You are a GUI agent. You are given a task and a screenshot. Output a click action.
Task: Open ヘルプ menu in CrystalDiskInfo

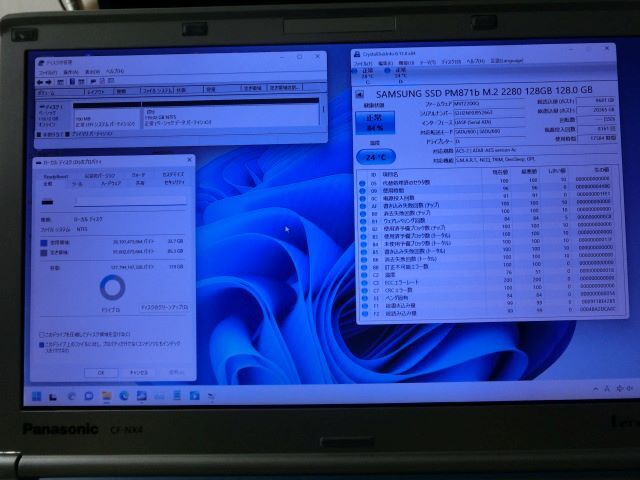point(476,61)
